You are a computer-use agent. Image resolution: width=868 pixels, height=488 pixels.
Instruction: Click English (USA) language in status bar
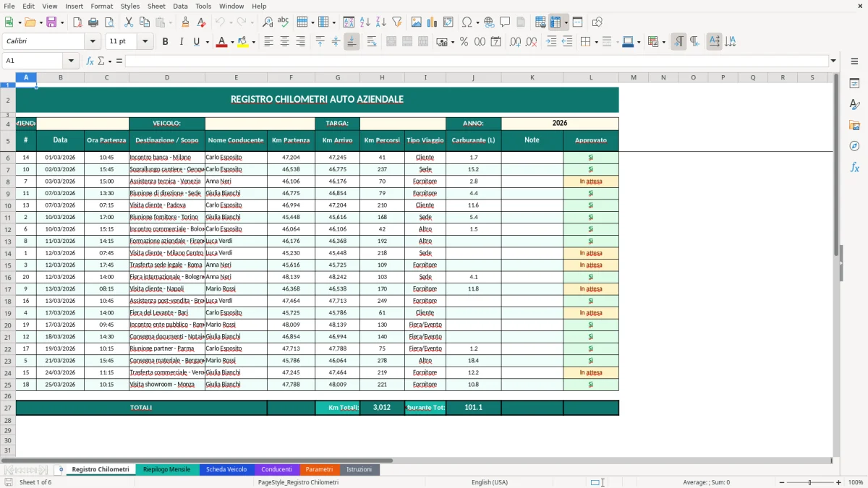click(490, 482)
